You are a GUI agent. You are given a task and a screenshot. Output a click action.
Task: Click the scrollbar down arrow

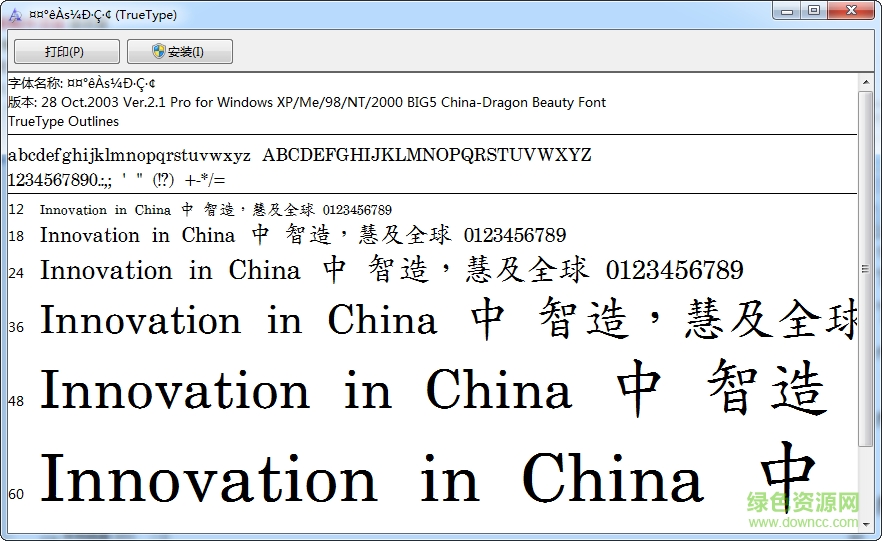pos(866,524)
